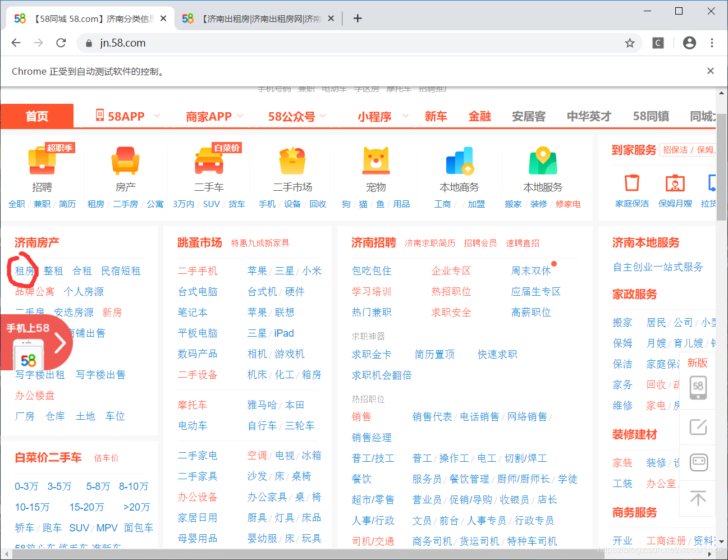
Task: Dismiss the automated test software notice
Action: (711, 71)
